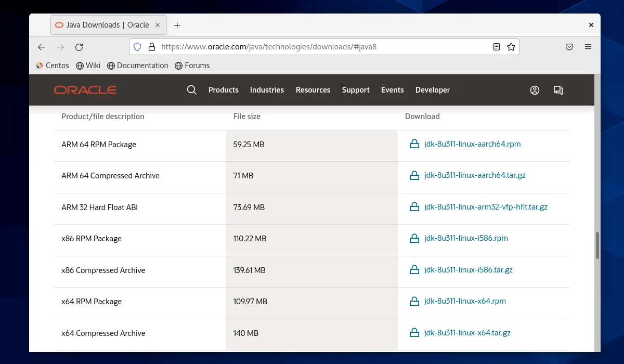Open the Developer menu

432,90
